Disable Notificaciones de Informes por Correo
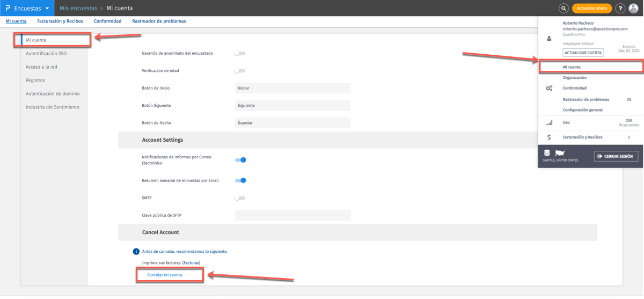The image size is (644, 299). pyautogui.click(x=241, y=160)
